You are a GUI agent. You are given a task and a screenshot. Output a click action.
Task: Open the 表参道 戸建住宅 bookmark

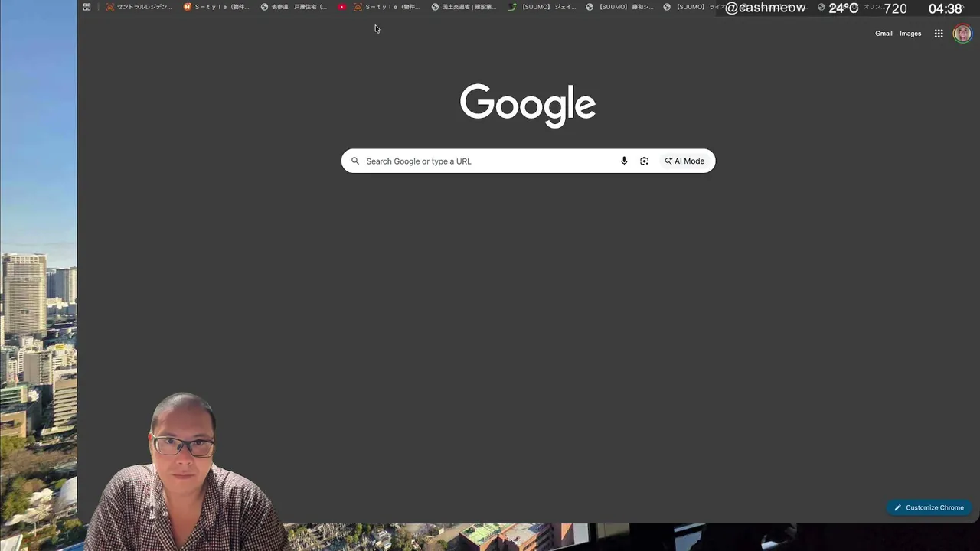point(294,7)
